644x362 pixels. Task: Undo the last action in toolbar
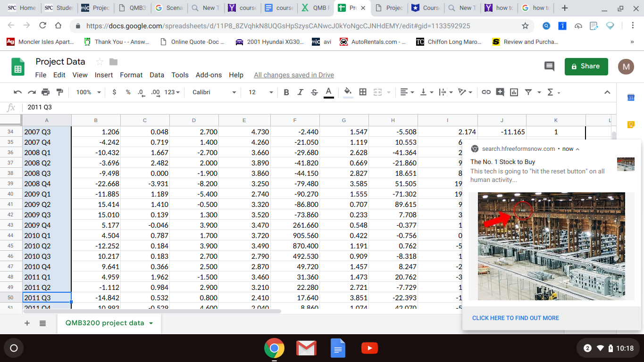(17, 92)
